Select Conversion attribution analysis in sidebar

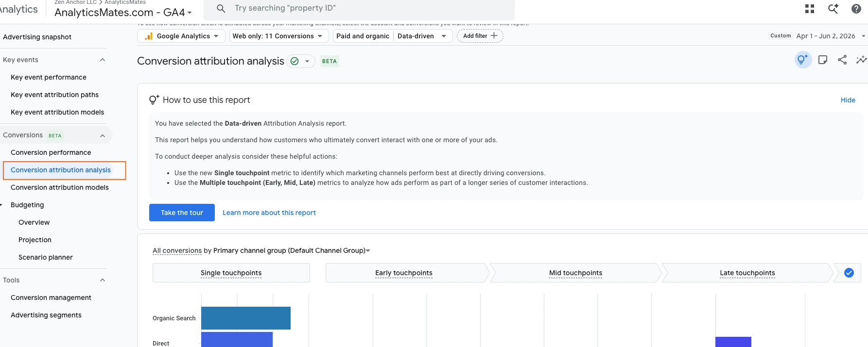point(61,170)
